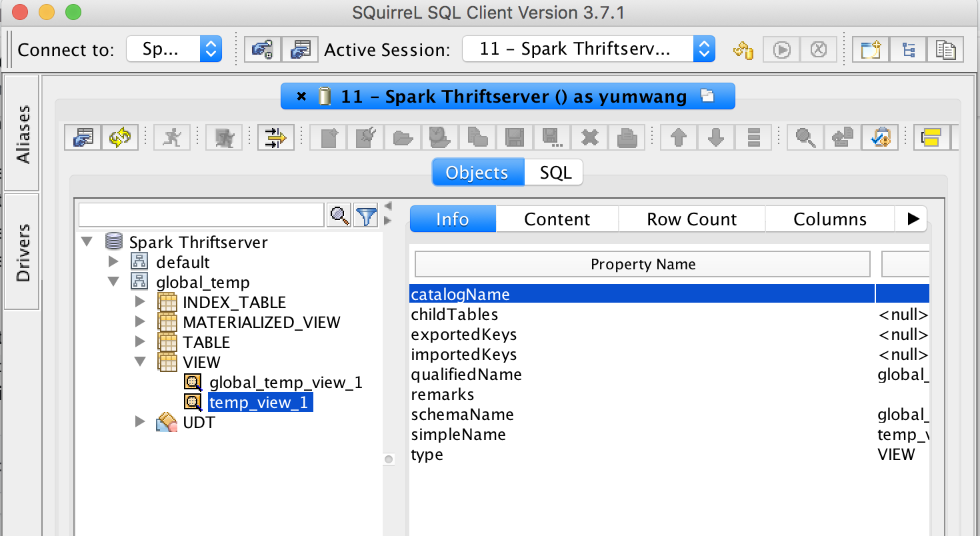Screen dimensions: 980x536
Task: Click the Save floppy disk icon
Action: pos(514,138)
